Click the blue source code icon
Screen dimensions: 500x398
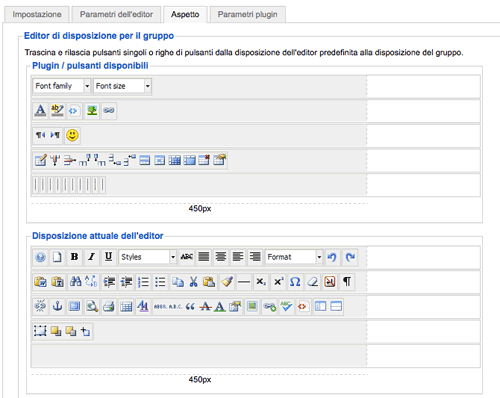click(x=74, y=110)
